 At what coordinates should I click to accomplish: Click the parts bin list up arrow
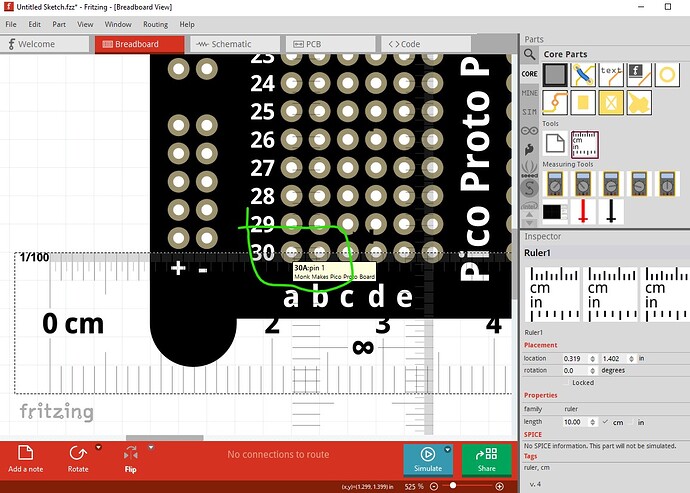[529, 215]
